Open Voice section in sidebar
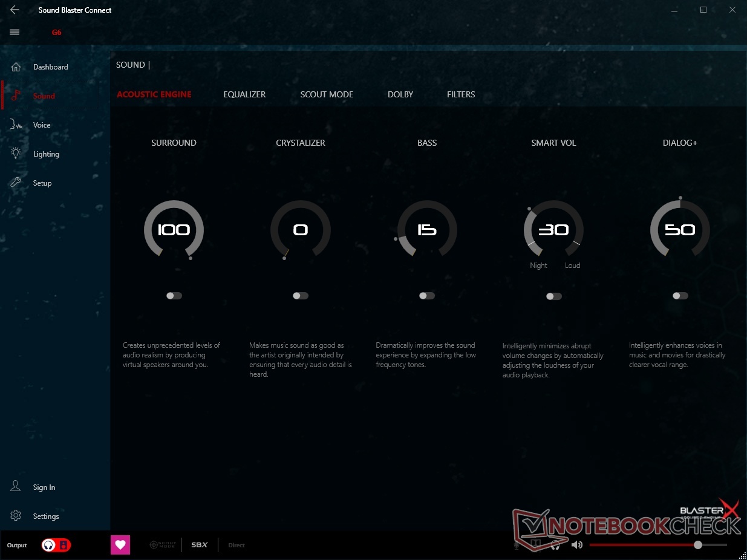This screenshot has height=560, width=747. pyautogui.click(x=42, y=125)
